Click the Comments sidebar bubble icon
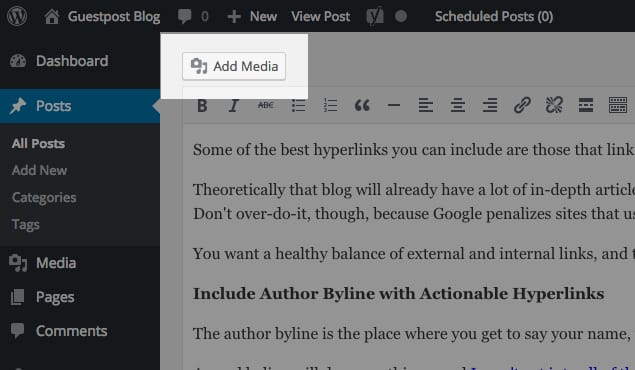Viewport: 635px width, 370px height. pos(17,331)
